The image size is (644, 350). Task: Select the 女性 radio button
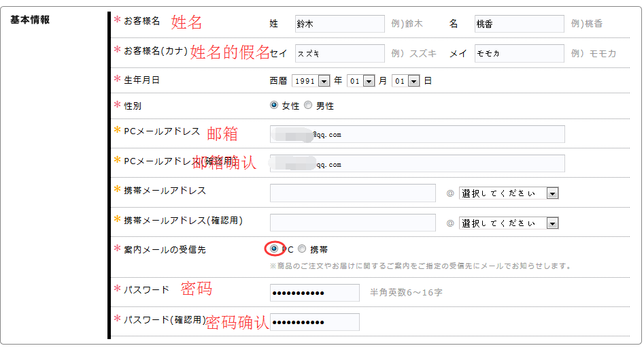pos(274,106)
